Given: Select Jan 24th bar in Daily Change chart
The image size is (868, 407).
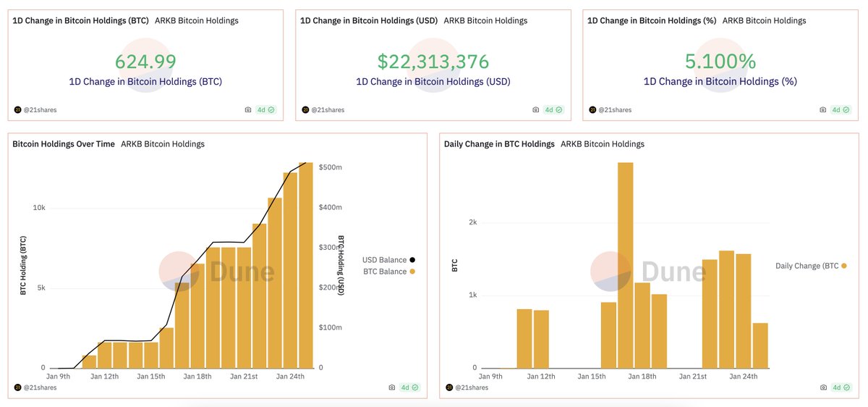Looking at the screenshot, I should [x=743, y=311].
